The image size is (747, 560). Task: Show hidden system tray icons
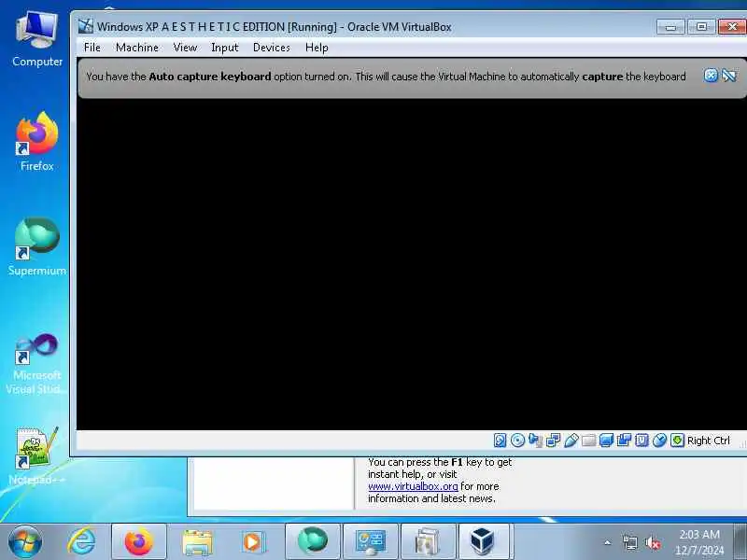[608, 542]
